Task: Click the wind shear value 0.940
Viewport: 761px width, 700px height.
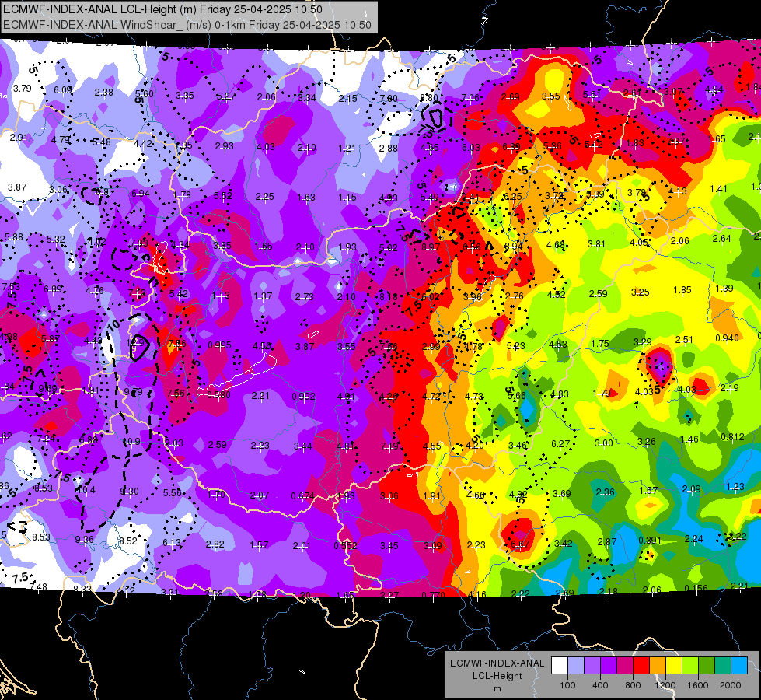Action: click(727, 338)
